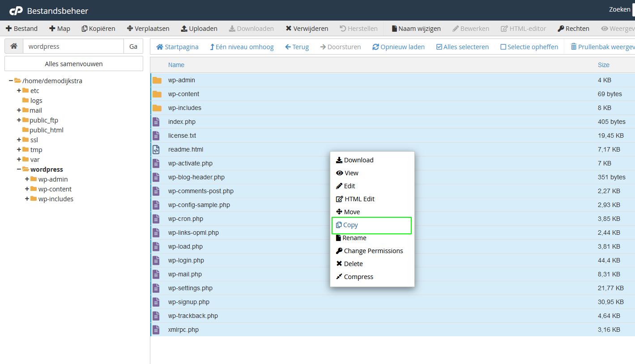Click Downloaden in the toolbar

[x=251, y=28]
